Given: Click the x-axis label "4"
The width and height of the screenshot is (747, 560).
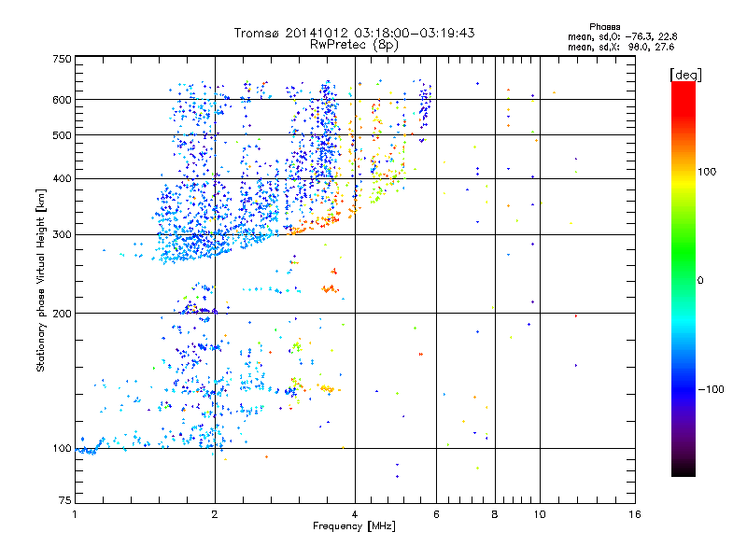Looking at the screenshot, I should [355, 514].
